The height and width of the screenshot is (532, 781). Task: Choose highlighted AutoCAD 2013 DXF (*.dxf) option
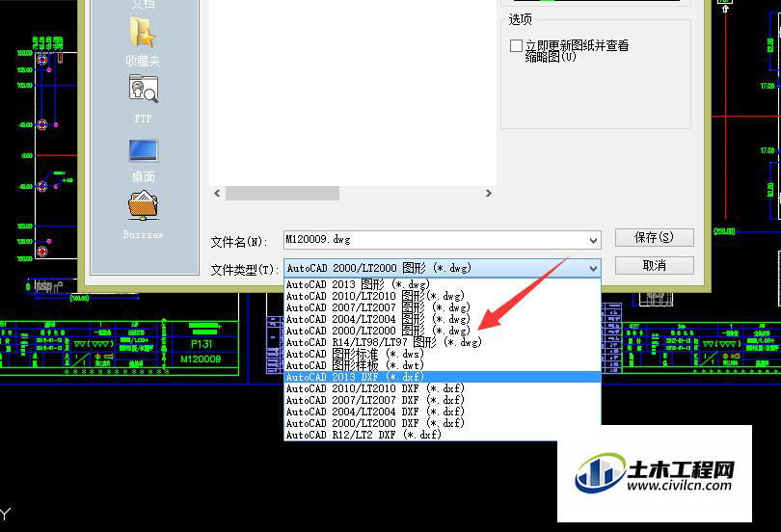pos(443,377)
